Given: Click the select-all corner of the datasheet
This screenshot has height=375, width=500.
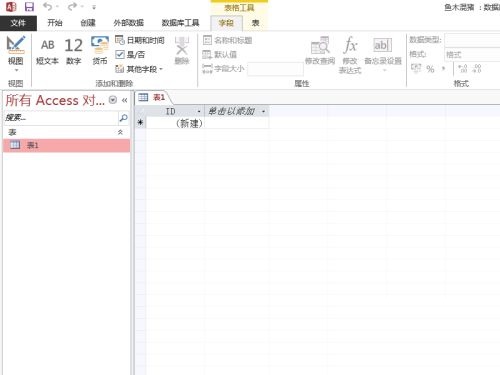Looking at the screenshot, I should (141, 111).
